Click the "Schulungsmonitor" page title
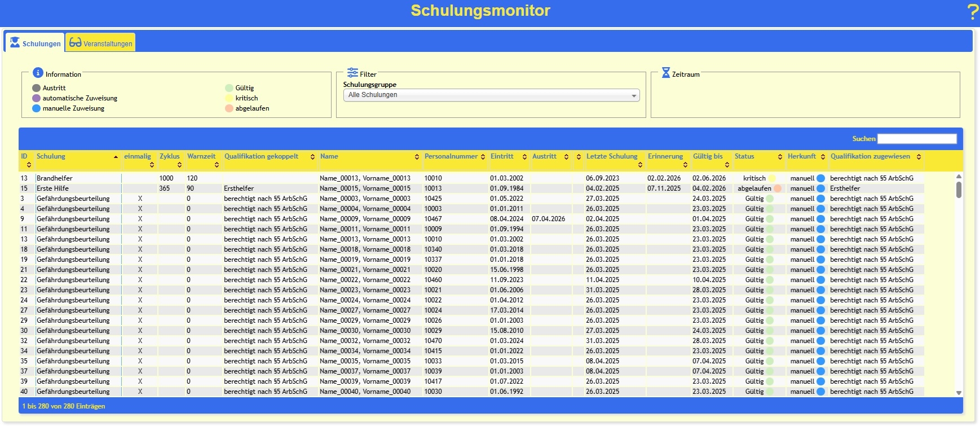Screen dimensions: 980x426 click(x=480, y=11)
